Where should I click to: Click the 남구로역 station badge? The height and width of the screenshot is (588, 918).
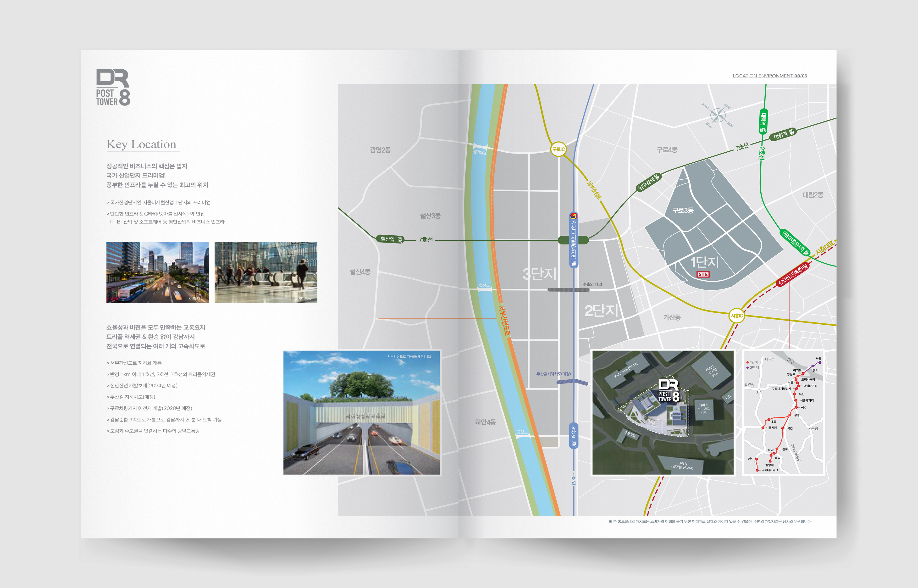pyautogui.click(x=648, y=183)
